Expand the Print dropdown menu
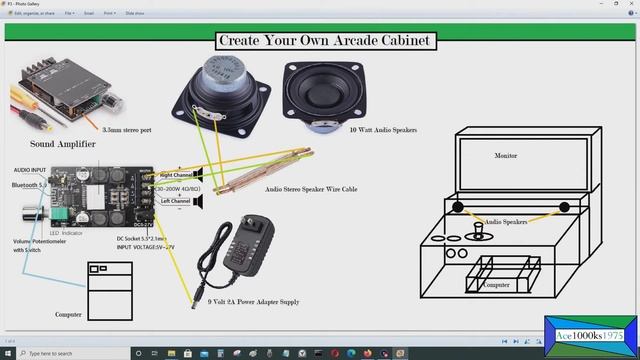The height and width of the screenshot is (360, 640). (x=109, y=13)
